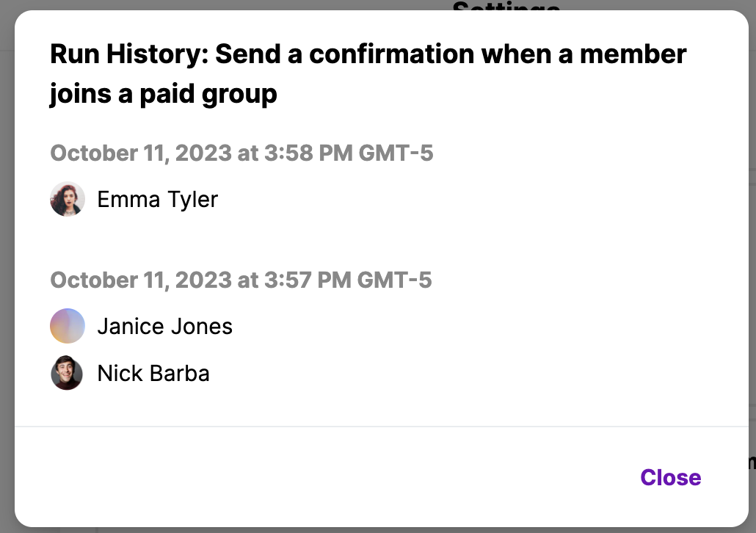This screenshot has height=533, width=756.
Task: Click the words 'Send a confirmation' in title
Action: coord(345,54)
